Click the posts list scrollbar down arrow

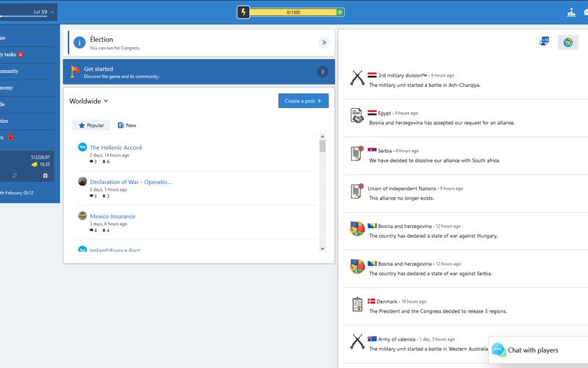[322, 248]
